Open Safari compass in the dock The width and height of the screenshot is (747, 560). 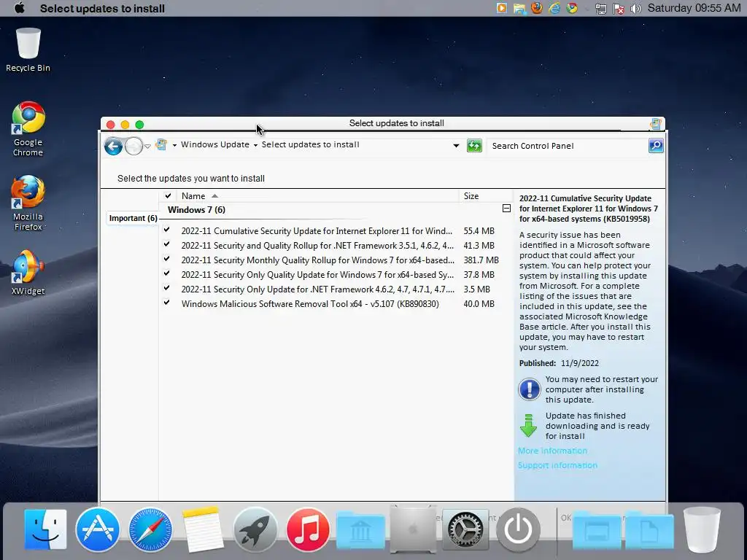150,529
